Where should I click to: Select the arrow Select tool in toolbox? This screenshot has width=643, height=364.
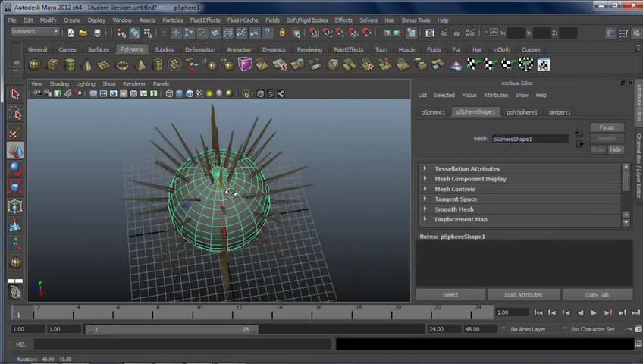point(15,94)
